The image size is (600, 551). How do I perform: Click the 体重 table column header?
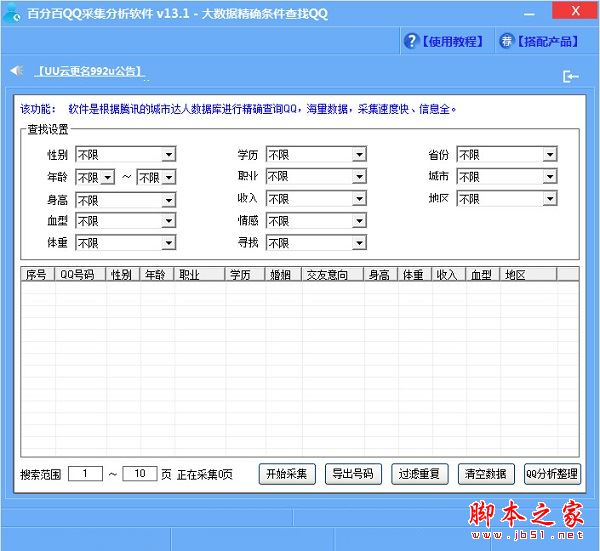(x=414, y=274)
